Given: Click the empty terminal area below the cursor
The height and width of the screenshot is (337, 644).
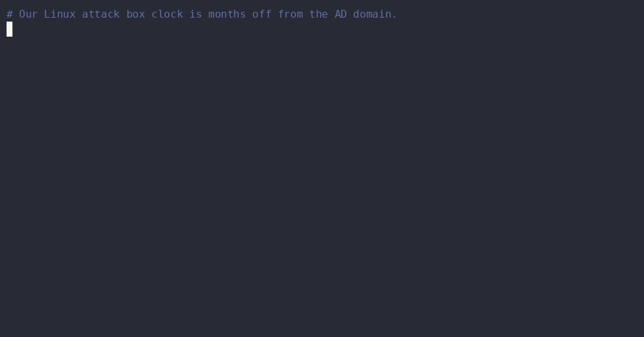Looking at the screenshot, I should [x=322, y=186].
